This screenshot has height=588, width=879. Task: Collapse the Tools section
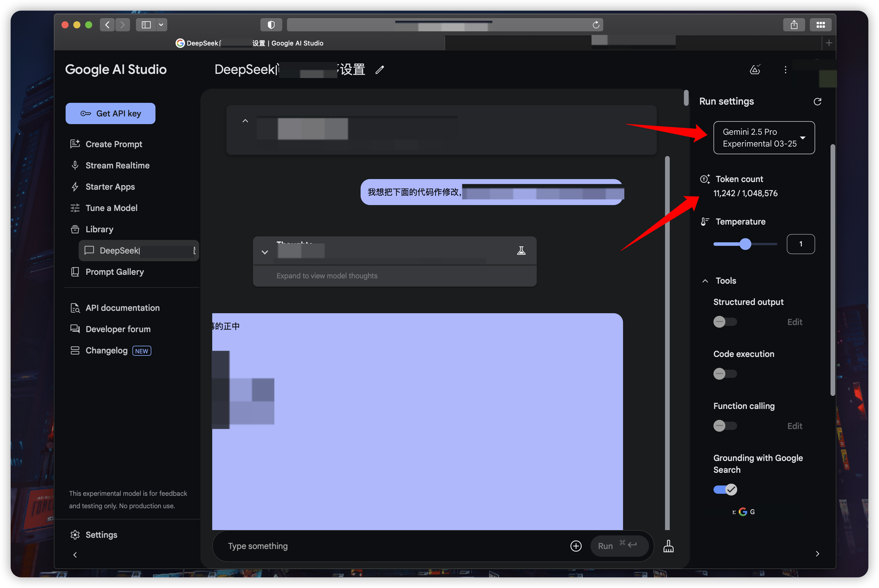coord(705,281)
